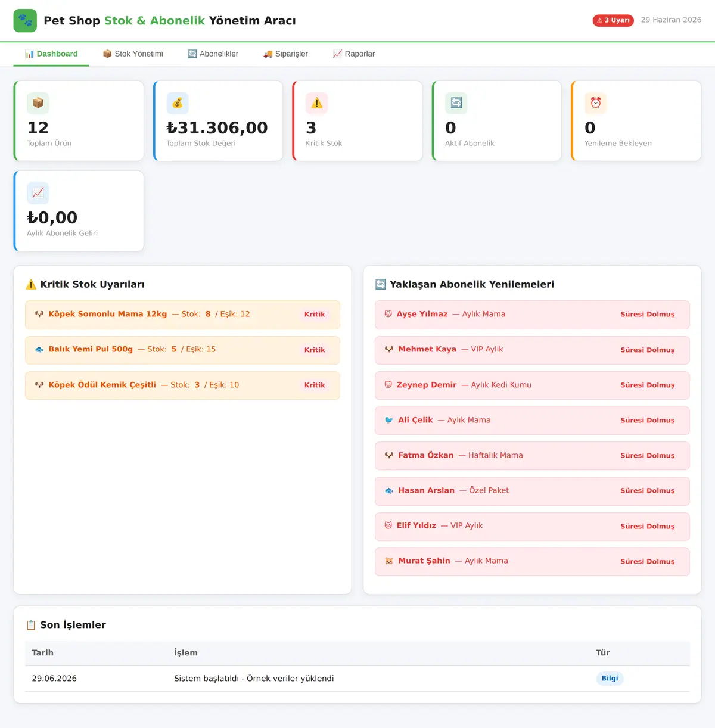The height and width of the screenshot is (728, 715).
Task: Click Kritik badge for Köpek Somonlu Mama
Action: [315, 315]
